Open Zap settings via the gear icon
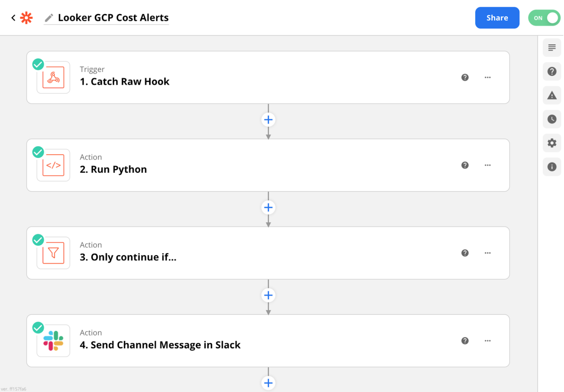Image resolution: width=564 pixels, height=392 pixels. click(552, 143)
